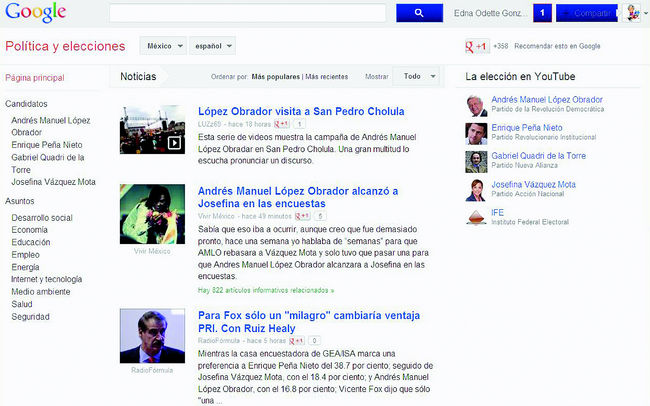Viewport: 650px width, 406px height.
Task: Open the Google logo homepage
Action: 35,12
